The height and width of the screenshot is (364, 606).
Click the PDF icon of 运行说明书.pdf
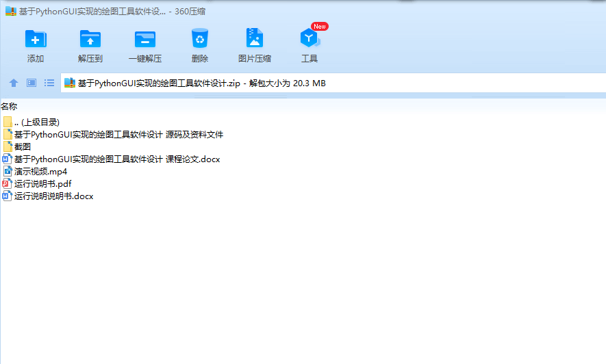pos(7,184)
